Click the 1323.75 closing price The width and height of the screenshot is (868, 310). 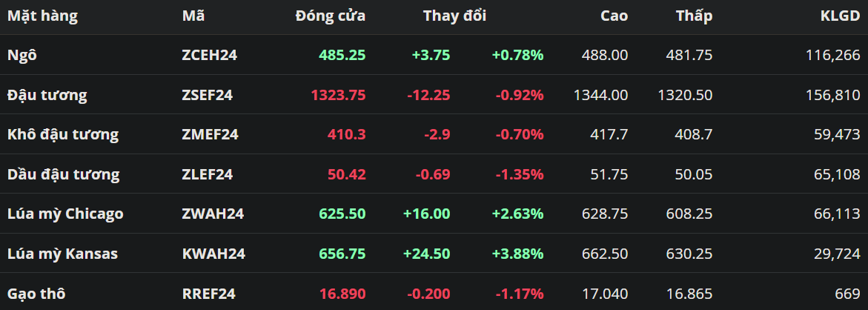338,95
